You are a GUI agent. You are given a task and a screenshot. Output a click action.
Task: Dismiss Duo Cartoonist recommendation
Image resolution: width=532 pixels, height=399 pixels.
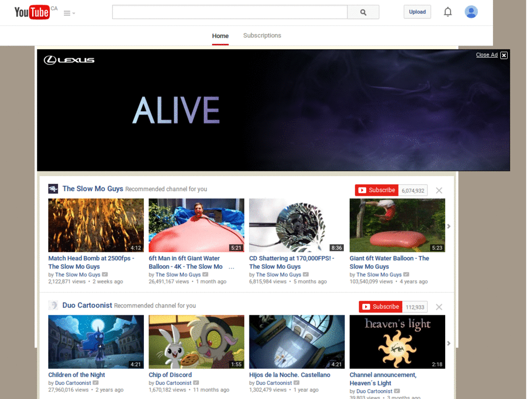pyautogui.click(x=439, y=307)
